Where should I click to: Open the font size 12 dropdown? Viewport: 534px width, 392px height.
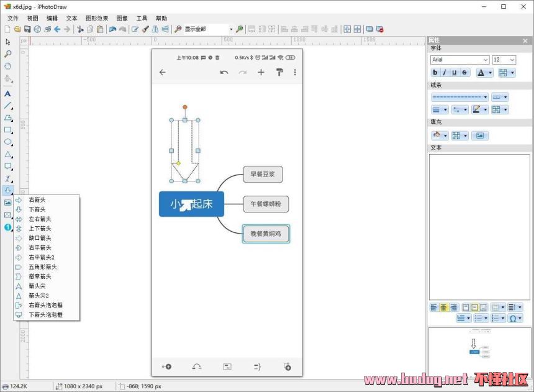coord(512,60)
